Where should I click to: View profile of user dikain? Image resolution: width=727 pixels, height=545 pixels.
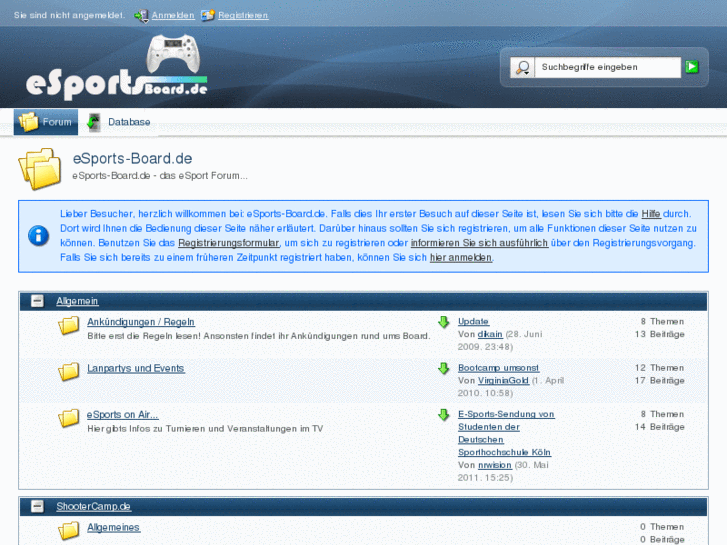pyautogui.click(x=490, y=334)
